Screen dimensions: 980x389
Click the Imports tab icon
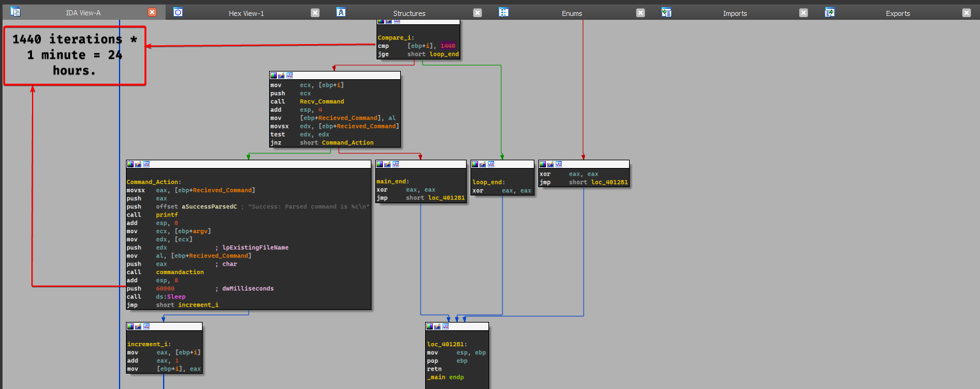click(667, 12)
